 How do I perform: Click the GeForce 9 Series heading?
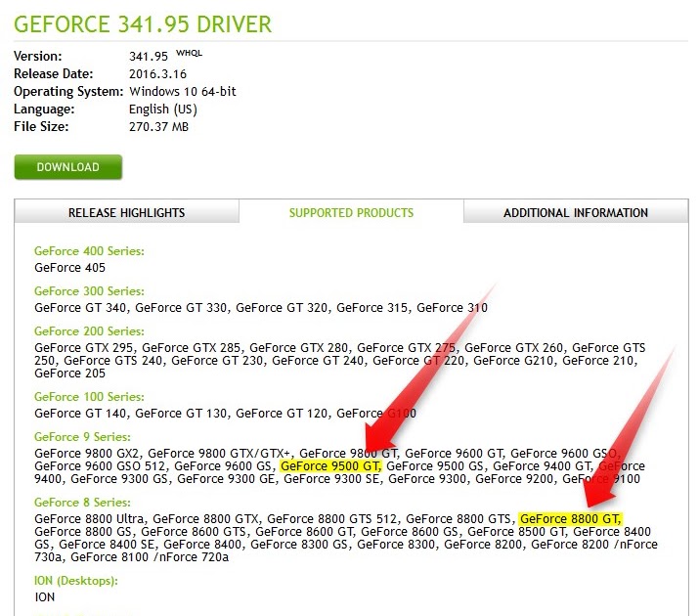pos(82,437)
